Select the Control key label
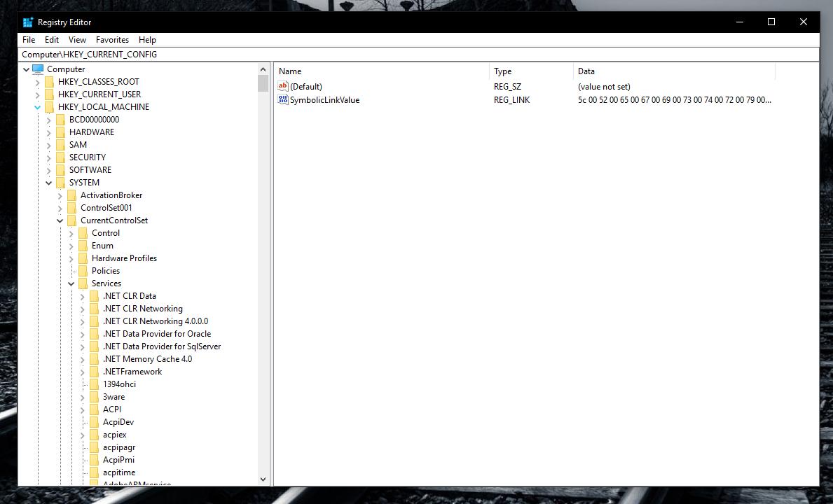This screenshot has height=504, width=833. (106, 233)
